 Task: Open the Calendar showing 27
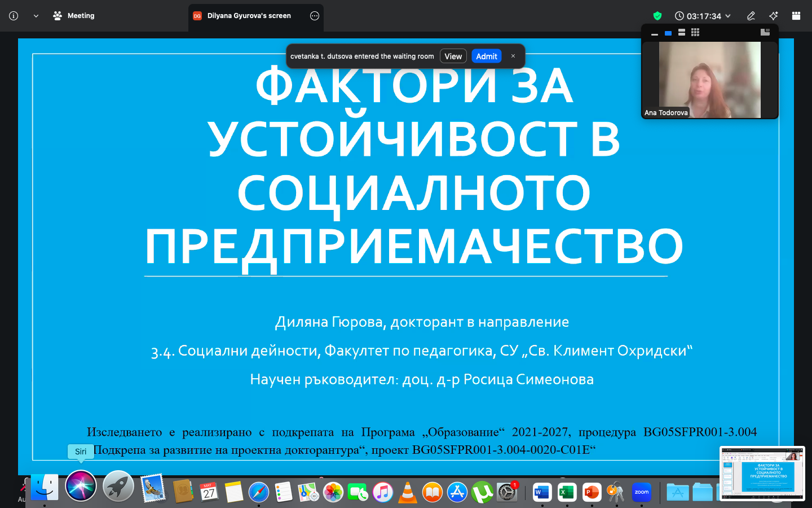pos(209,492)
